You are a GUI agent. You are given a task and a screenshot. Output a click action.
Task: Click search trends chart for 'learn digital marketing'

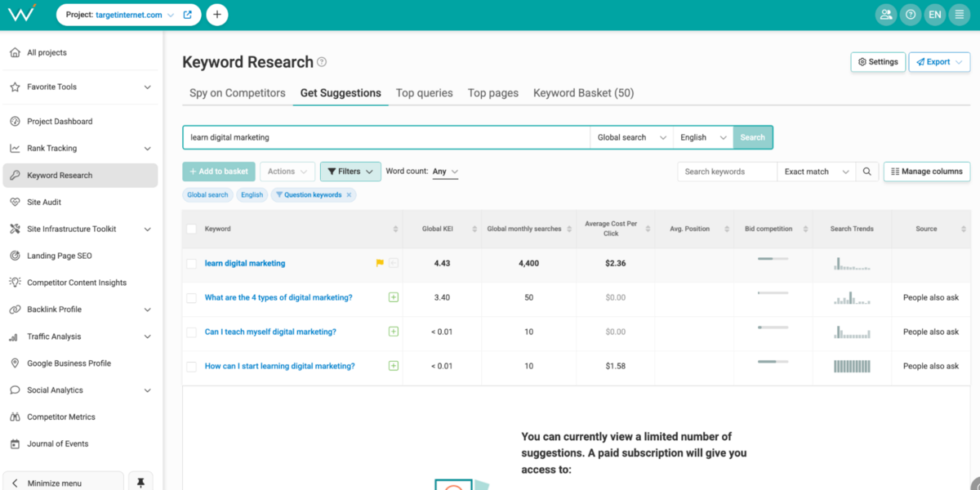coord(852,263)
